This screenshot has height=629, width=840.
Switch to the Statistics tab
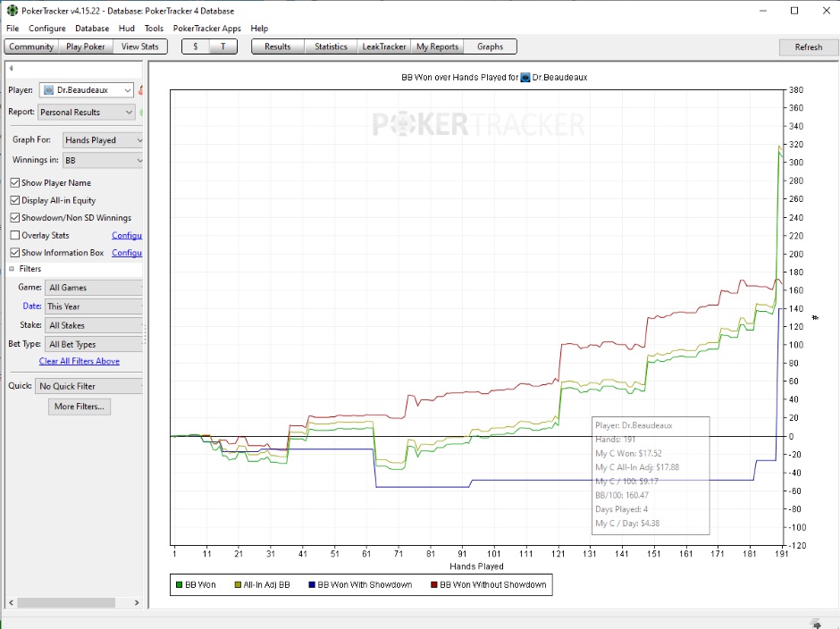[331, 46]
